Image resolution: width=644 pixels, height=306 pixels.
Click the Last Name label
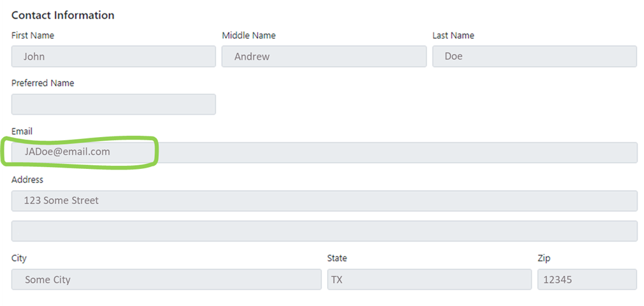pos(453,36)
